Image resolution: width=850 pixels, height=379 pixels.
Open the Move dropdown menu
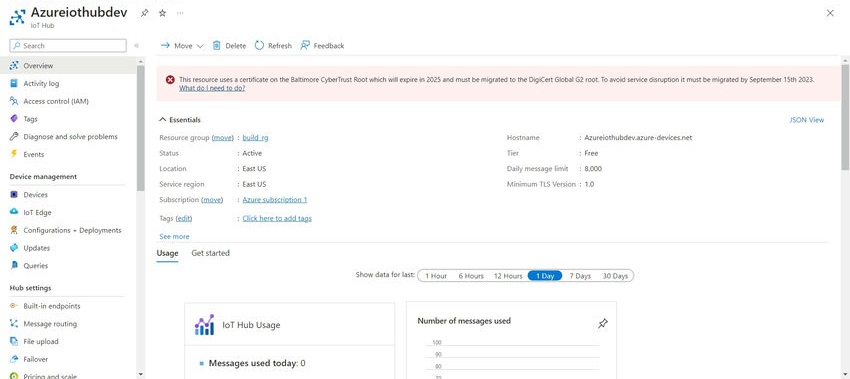(182, 46)
